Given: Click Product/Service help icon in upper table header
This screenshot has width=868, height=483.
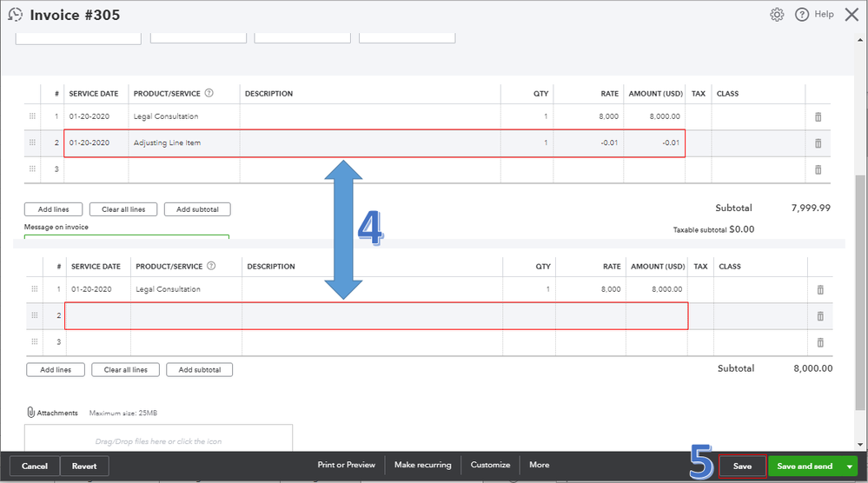Looking at the screenshot, I should [x=209, y=93].
